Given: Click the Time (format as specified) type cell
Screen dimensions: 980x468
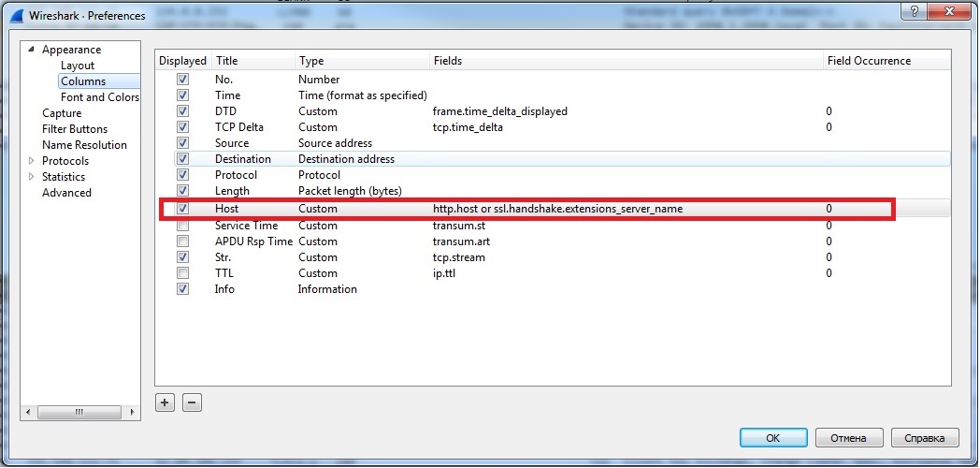Looking at the screenshot, I should tap(363, 95).
